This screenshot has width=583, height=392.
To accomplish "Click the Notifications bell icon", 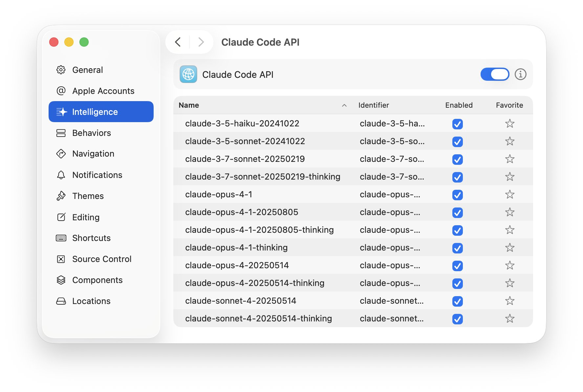I will (x=61, y=175).
